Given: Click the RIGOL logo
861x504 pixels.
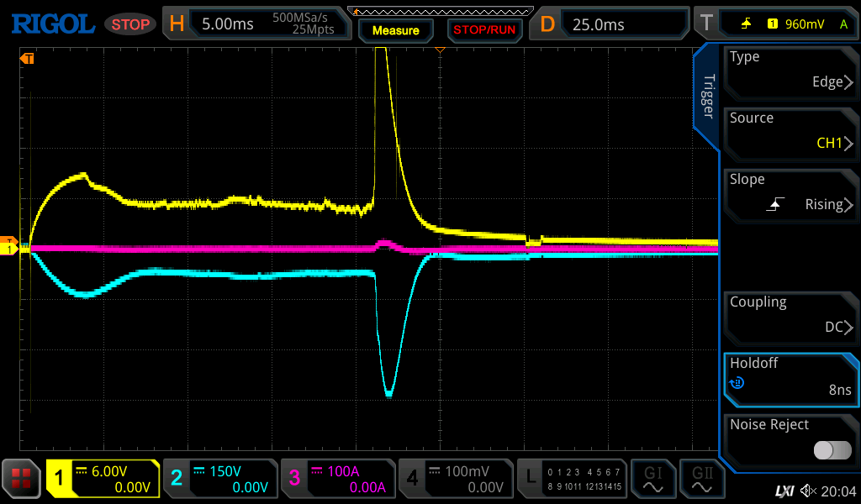Looking at the screenshot, I should (x=52, y=24).
